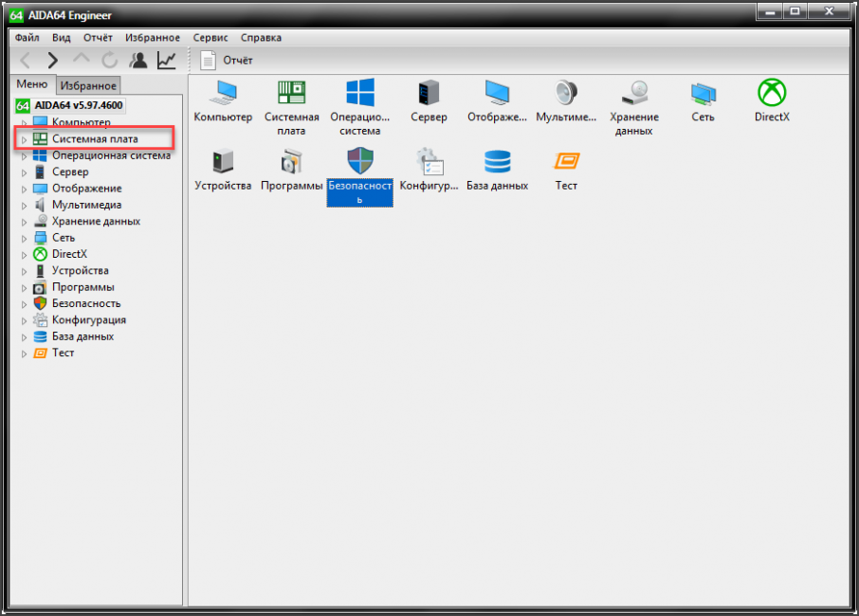Click the forward navigation arrow

click(53, 61)
